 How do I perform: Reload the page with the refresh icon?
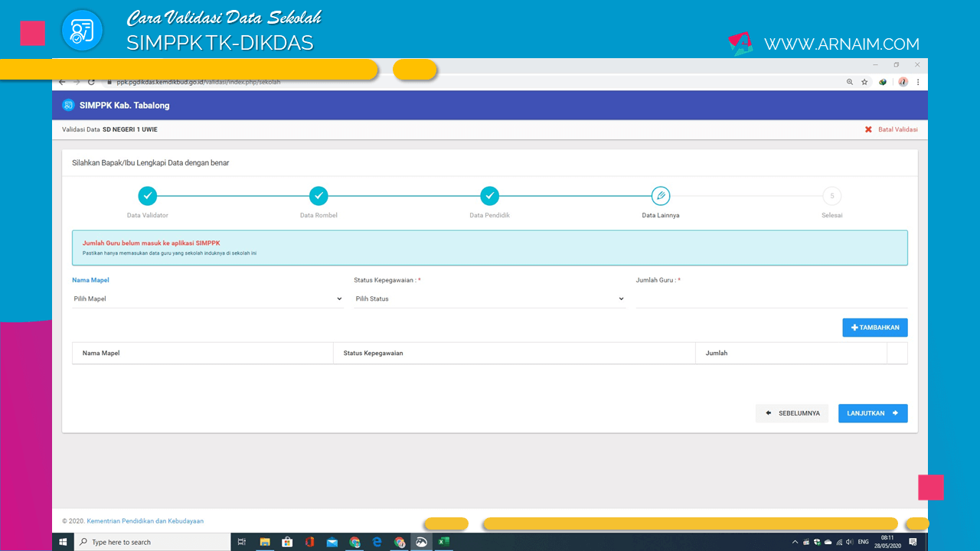pos(91,82)
